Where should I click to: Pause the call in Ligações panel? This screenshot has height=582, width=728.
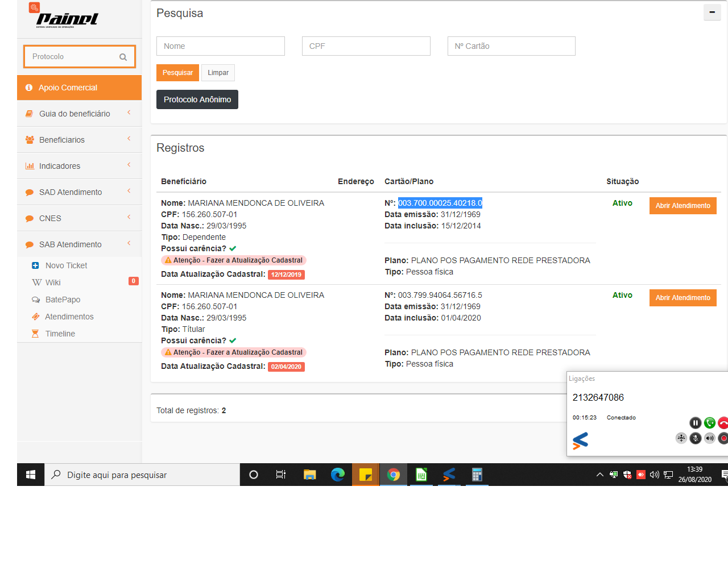[695, 423]
